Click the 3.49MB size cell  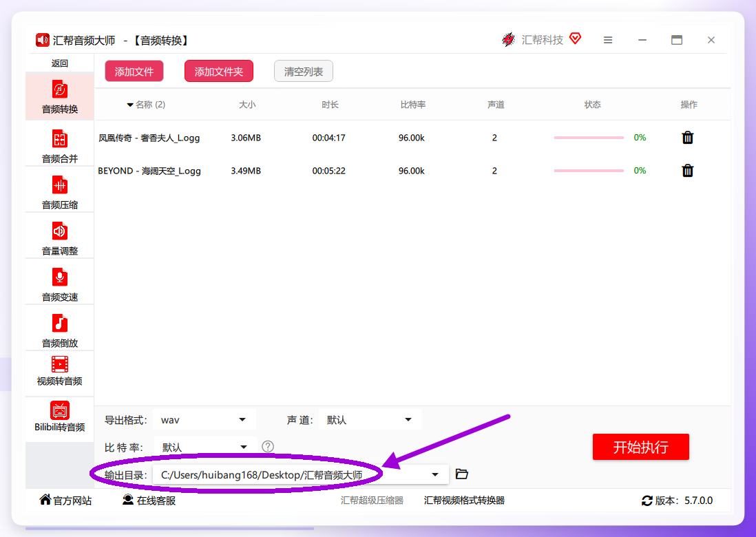pyautogui.click(x=246, y=171)
